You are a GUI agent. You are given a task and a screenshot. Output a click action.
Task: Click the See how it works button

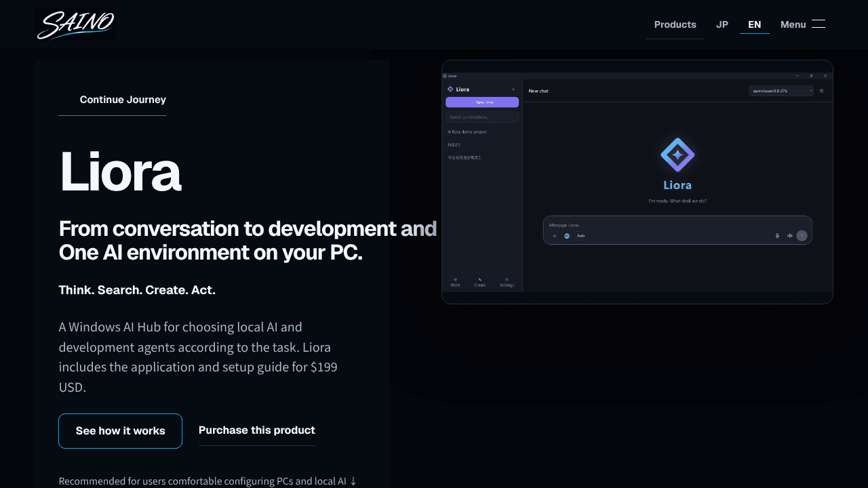point(121,431)
